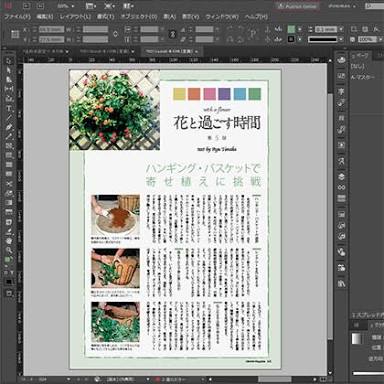Open the workspace switcher dropdown
The height and width of the screenshot is (384, 384).
(x=341, y=6)
